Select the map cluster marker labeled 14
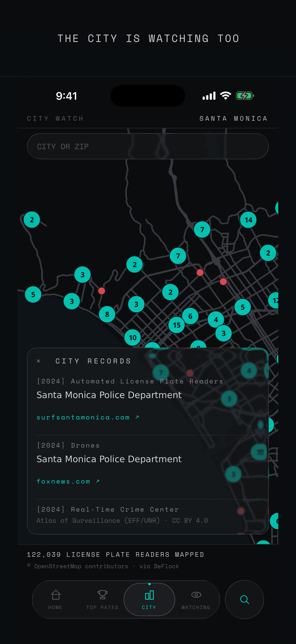This screenshot has height=644, width=296. point(248,220)
